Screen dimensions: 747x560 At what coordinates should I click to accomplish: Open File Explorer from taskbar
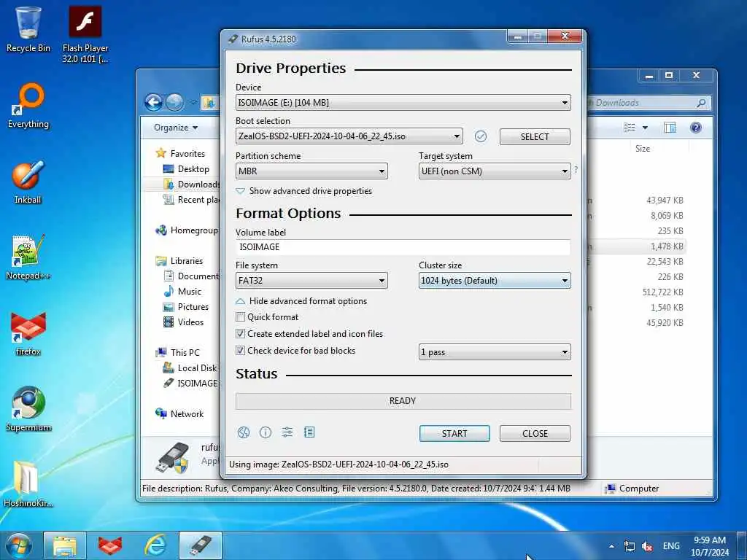point(65,545)
